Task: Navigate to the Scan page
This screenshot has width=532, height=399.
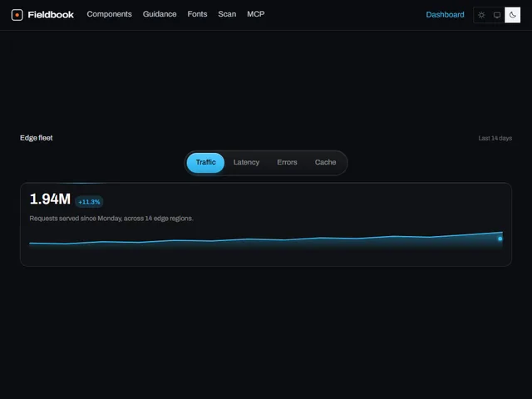Action: coord(227,14)
